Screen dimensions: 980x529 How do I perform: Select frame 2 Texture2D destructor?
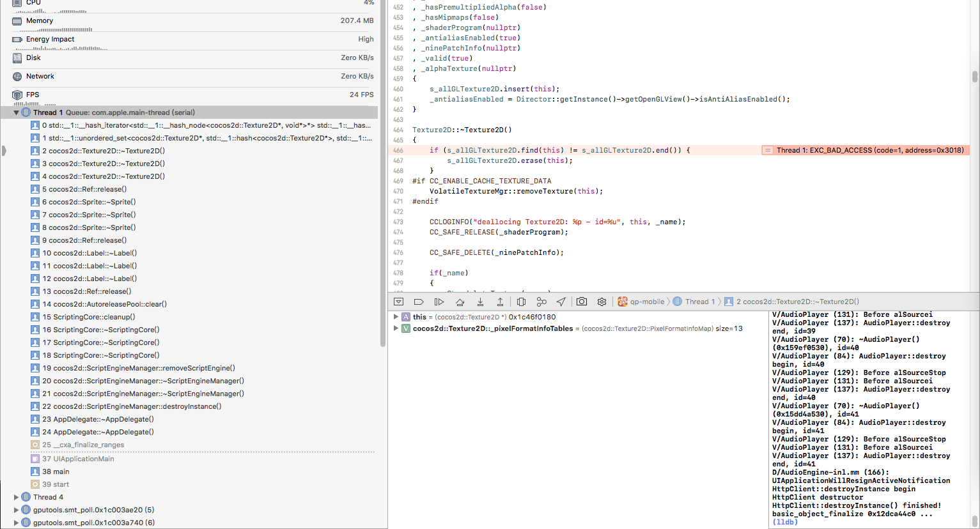(98, 151)
